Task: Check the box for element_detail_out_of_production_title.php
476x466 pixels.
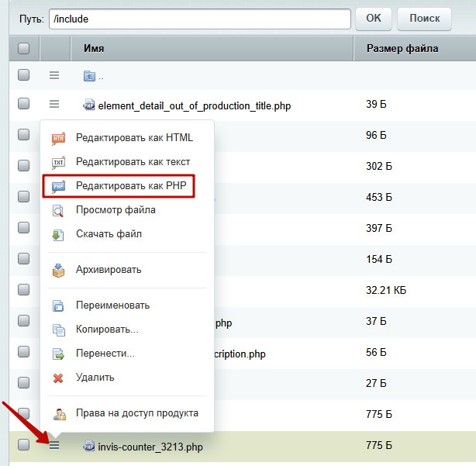Action: [24, 103]
